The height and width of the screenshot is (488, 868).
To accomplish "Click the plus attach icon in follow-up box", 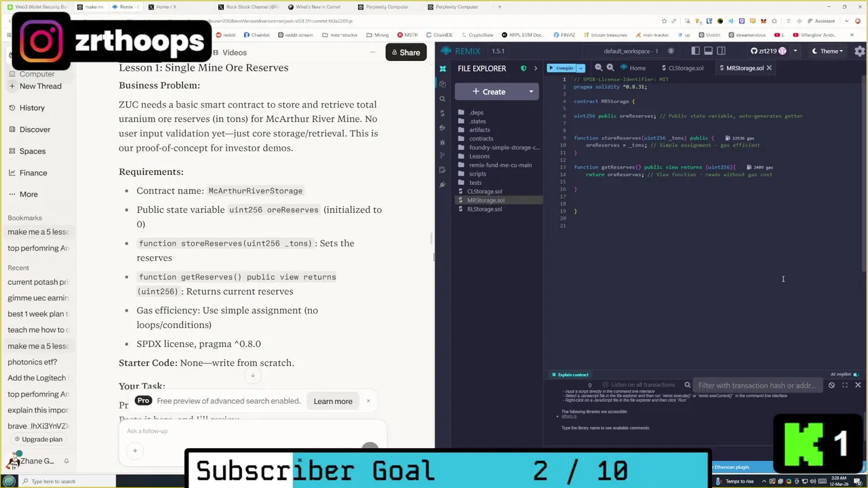I will tap(135, 451).
